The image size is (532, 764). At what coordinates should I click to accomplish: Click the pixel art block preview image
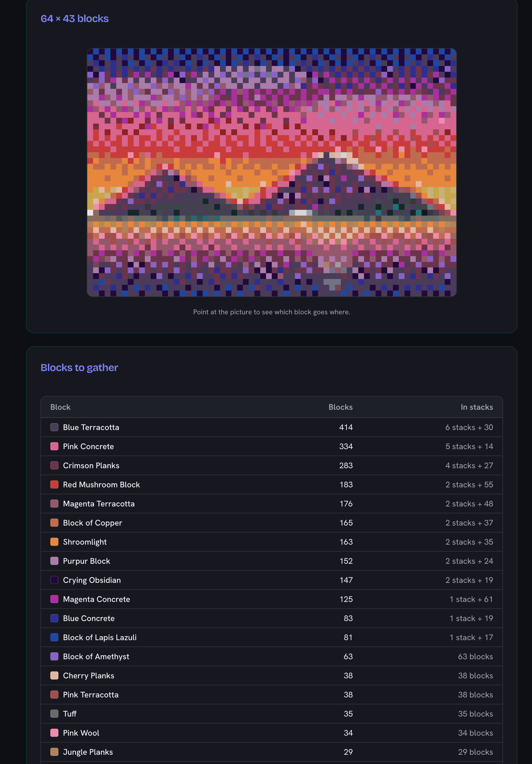[x=271, y=172]
